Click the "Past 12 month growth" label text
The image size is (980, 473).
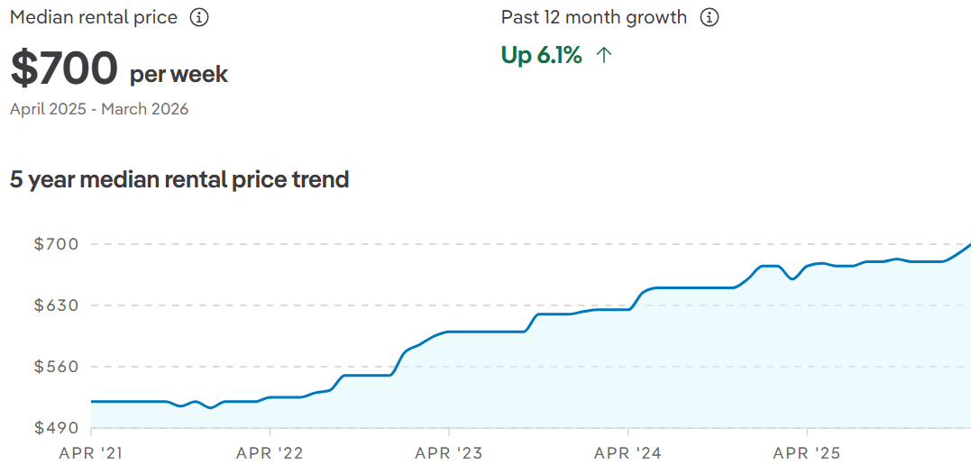(x=594, y=18)
